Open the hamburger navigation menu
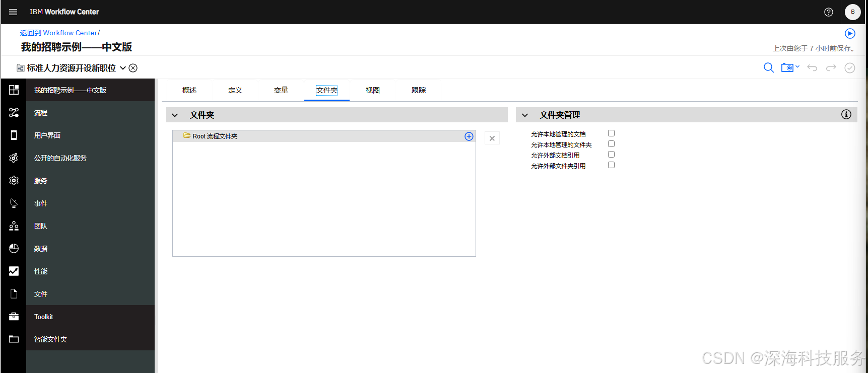Viewport: 868px width, 373px height. click(13, 12)
